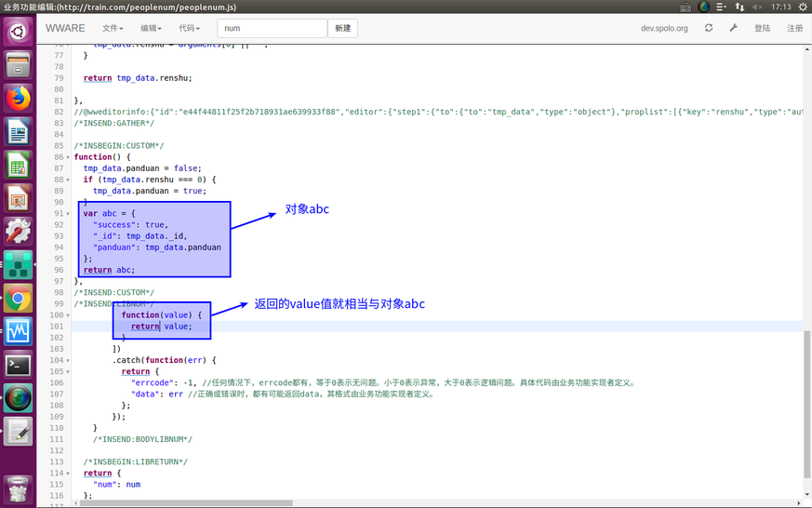
Task: Open LibreOffice Calc from the dock
Action: click(x=18, y=166)
